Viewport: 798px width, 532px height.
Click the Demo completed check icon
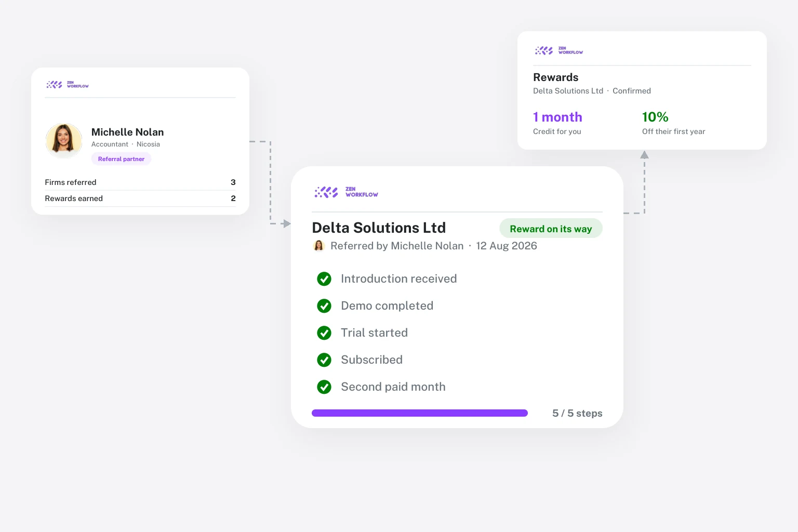point(324,306)
